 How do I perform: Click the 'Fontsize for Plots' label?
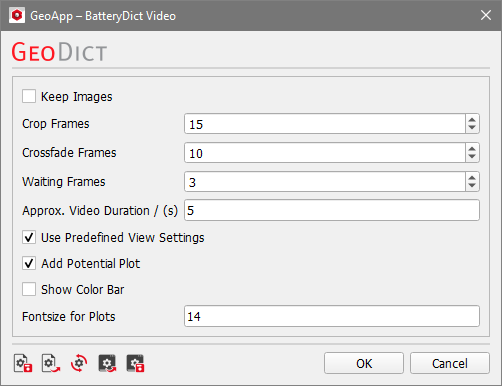pyautogui.click(x=69, y=316)
